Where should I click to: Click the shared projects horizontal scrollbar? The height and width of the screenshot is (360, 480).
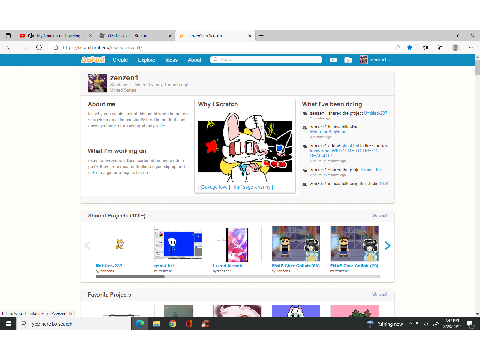click(130, 276)
